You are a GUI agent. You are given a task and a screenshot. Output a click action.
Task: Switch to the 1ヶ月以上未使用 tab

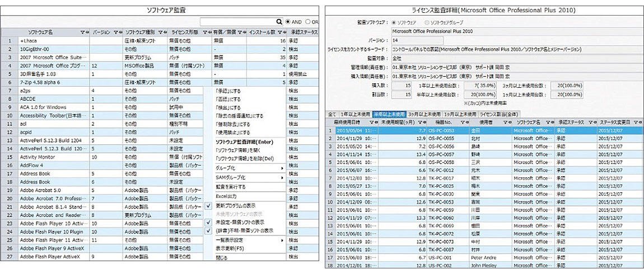460,114
